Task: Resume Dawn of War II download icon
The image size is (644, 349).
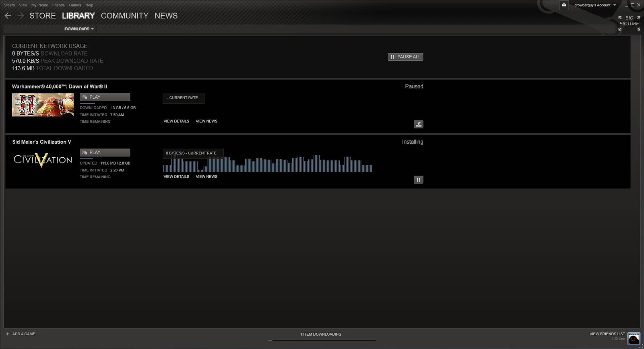Action: pyautogui.click(x=419, y=124)
